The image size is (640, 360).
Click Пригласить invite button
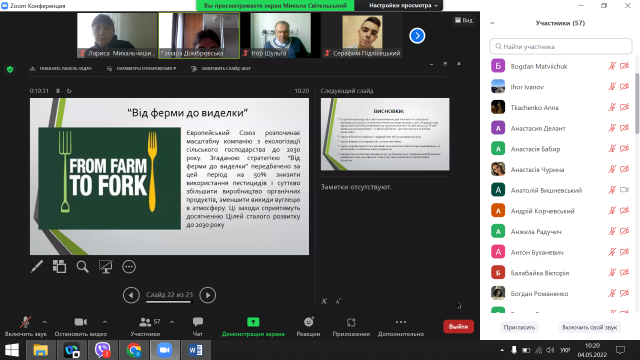pos(519,327)
